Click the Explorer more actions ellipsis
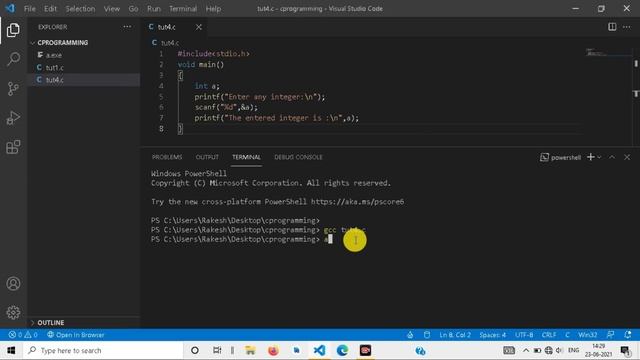640x360 pixels. 127,27
